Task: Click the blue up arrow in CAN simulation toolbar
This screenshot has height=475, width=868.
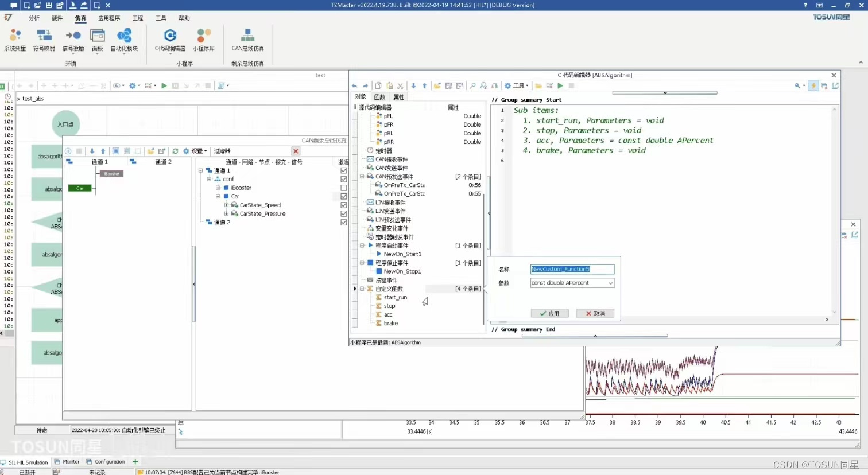Action: (x=103, y=151)
